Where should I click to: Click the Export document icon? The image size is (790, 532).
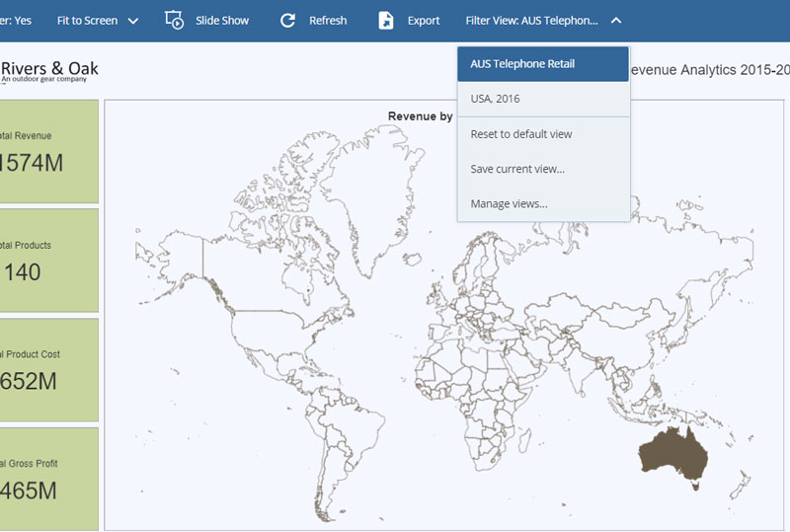[386, 20]
